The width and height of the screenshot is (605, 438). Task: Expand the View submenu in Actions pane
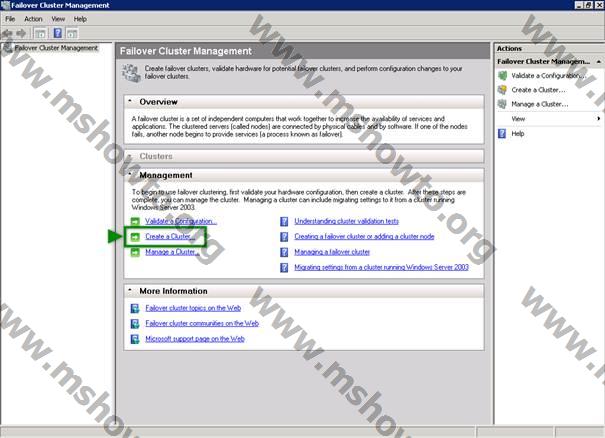click(x=598, y=118)
